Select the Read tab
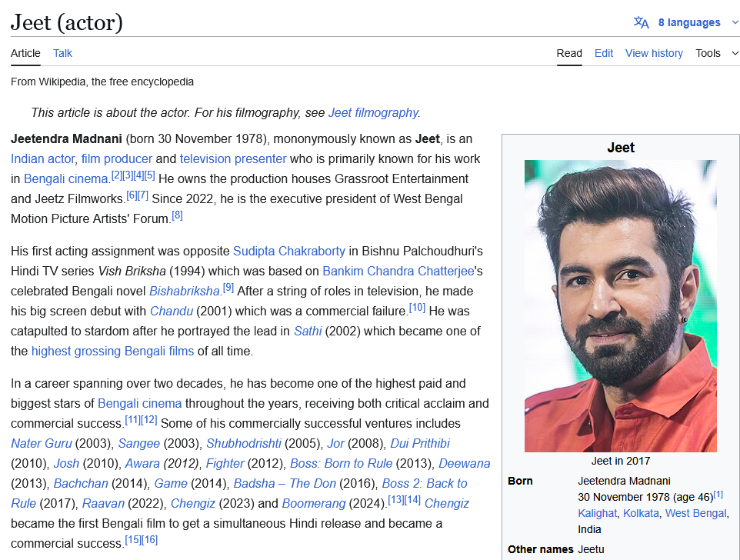 point(569,53)
